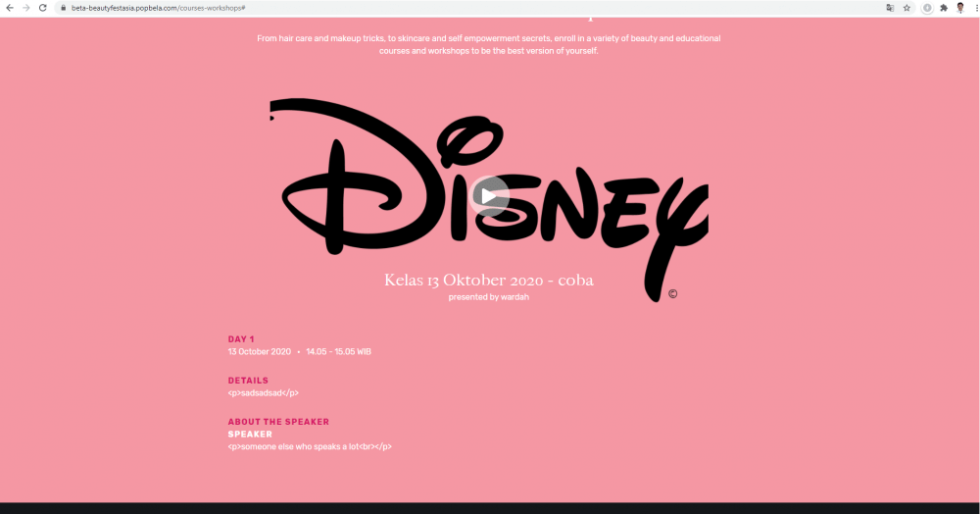Play the Disney class video

click(x=489, y=196)
